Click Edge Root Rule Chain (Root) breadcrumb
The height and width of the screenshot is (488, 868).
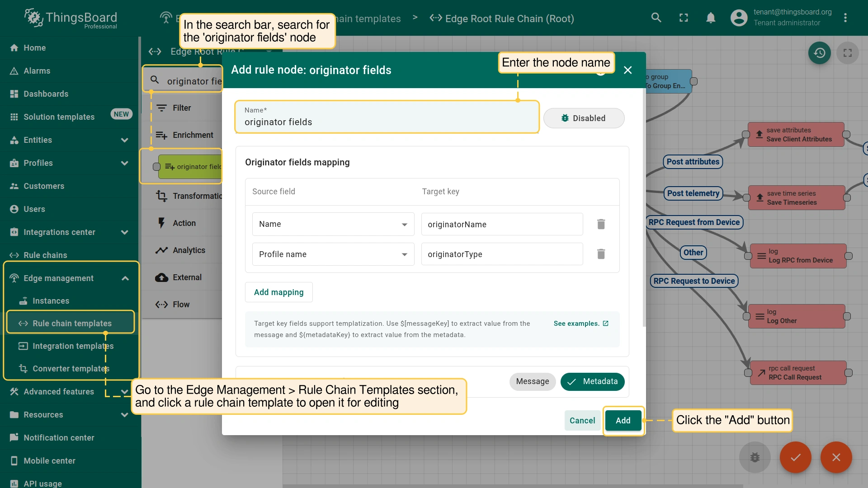[502, 19]
